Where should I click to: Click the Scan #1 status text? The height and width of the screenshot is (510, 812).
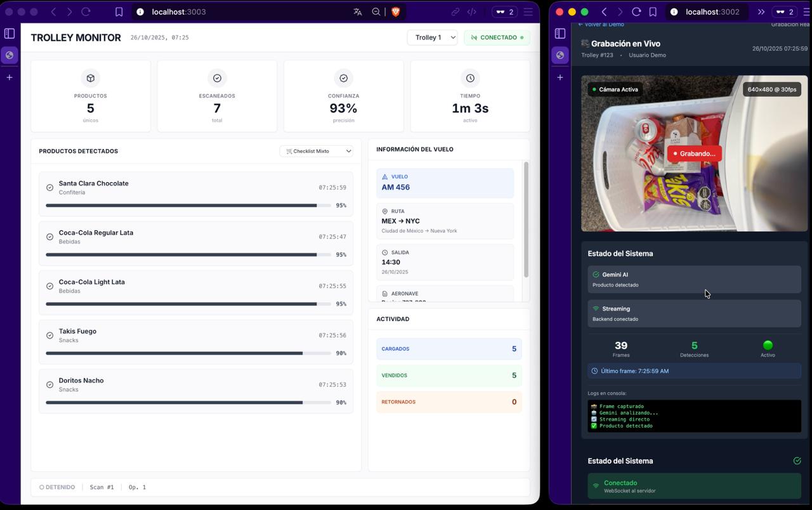click(101, 487)
